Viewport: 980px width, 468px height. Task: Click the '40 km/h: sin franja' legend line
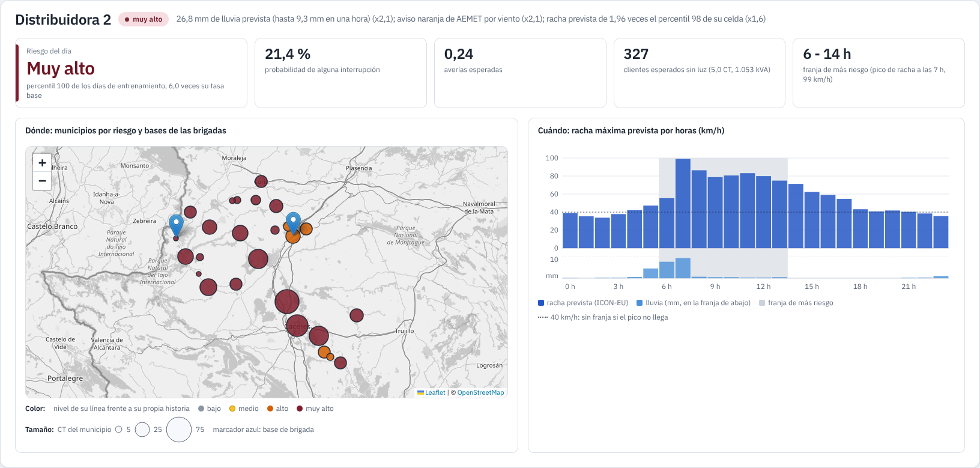(603, 317)
